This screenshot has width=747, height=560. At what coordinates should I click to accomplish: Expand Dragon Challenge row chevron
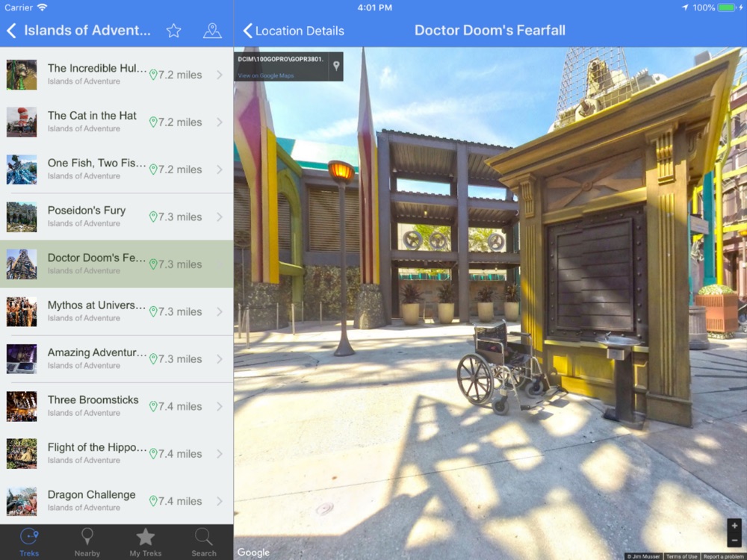(220, 501)
